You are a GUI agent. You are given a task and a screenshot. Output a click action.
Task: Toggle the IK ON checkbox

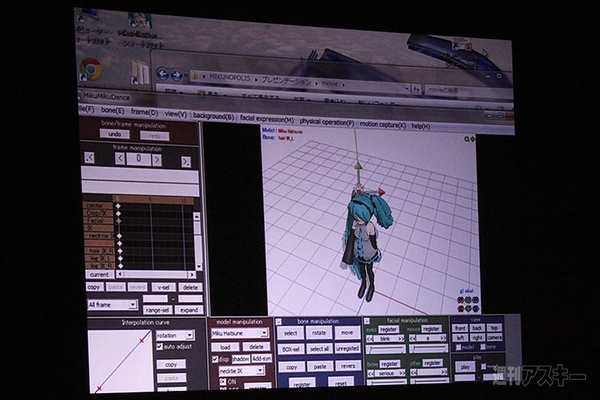[223, 382]
